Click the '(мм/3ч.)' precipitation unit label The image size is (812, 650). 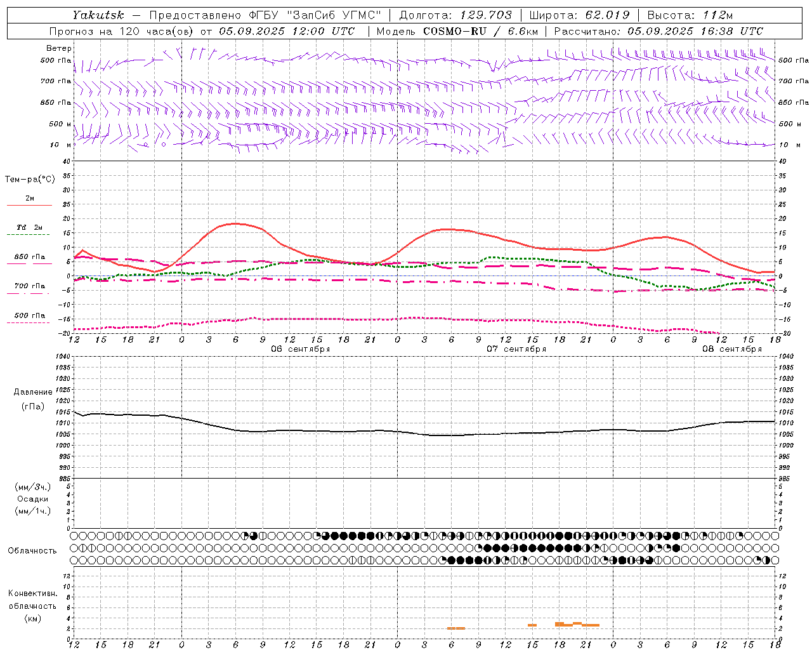[x=33, y=487]
